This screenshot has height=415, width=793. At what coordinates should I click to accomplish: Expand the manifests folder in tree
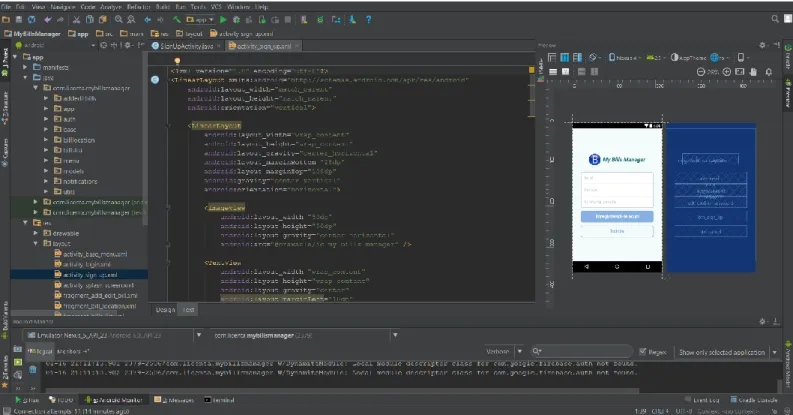coord(25,67)
